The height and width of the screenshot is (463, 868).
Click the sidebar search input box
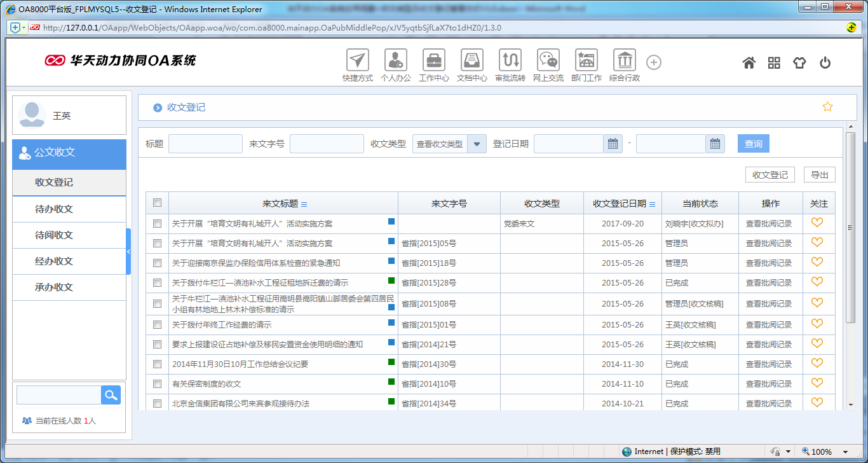pos(58,395)
